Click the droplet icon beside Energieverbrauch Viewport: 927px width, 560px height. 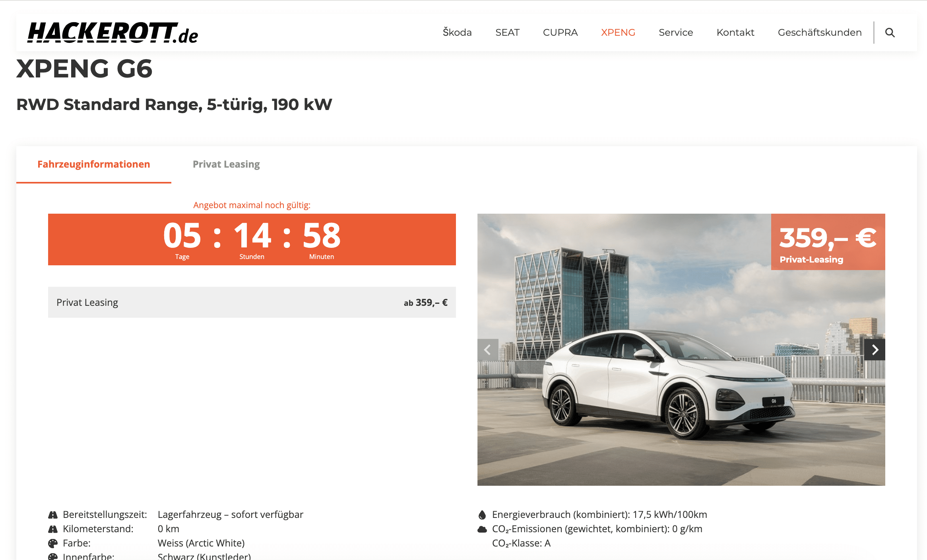point(482,515)
